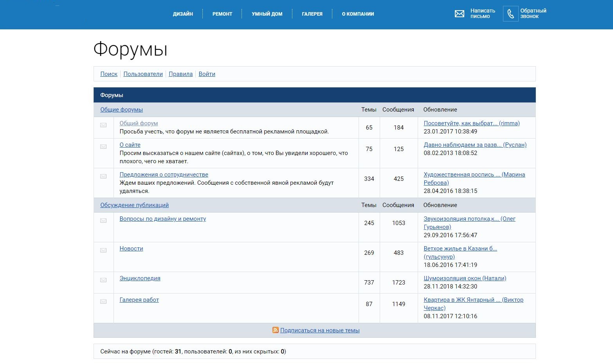The height and width of the screenshot is (364, 613).
Task: Click the Войти login link
Action: click(207, 74)
